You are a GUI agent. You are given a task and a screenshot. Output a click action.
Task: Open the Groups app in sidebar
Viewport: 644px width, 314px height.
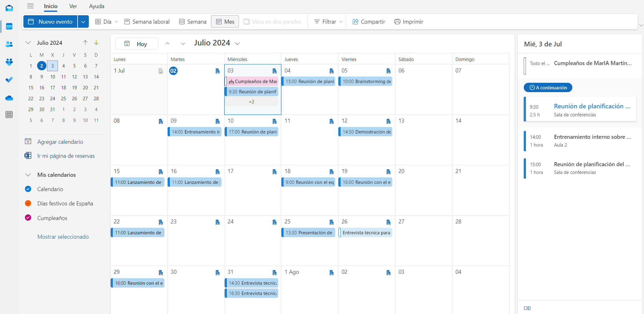point(9,62)
